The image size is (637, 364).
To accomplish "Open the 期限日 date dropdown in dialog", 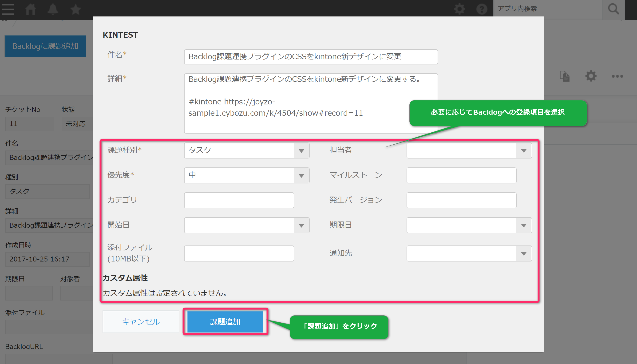I will [x=469, y=225].
